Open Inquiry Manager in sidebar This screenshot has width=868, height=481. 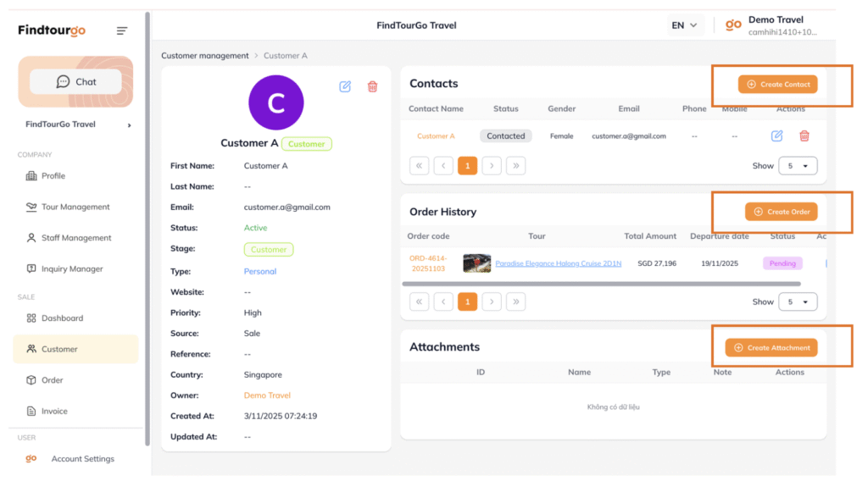[x=72, y=268]
